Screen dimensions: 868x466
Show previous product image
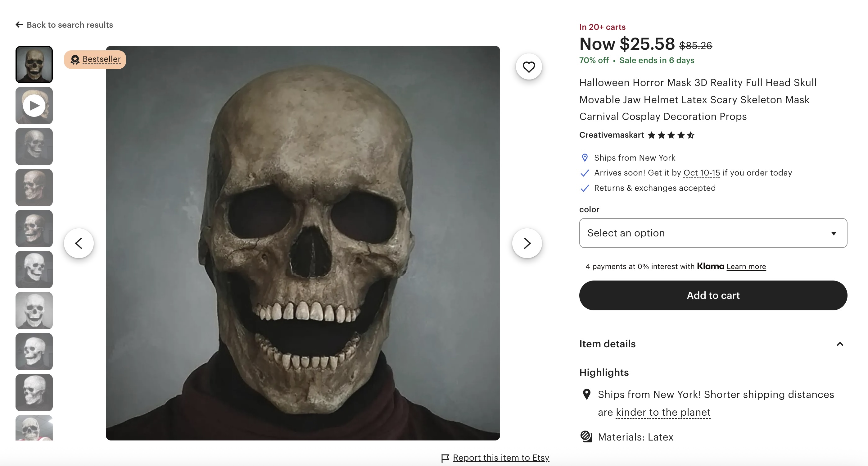click(x=79, y=243)
